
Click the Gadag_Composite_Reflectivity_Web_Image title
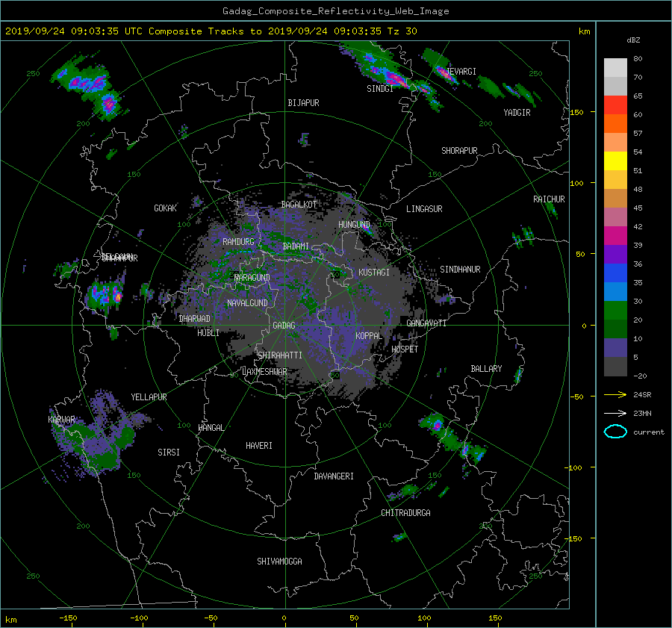point(335,11)
